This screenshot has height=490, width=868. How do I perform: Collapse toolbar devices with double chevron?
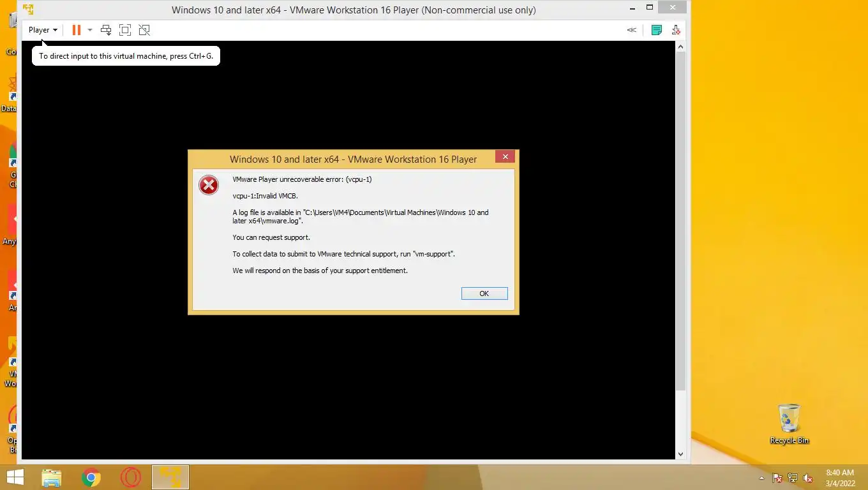pyautogui.click(x=631, y=30)
